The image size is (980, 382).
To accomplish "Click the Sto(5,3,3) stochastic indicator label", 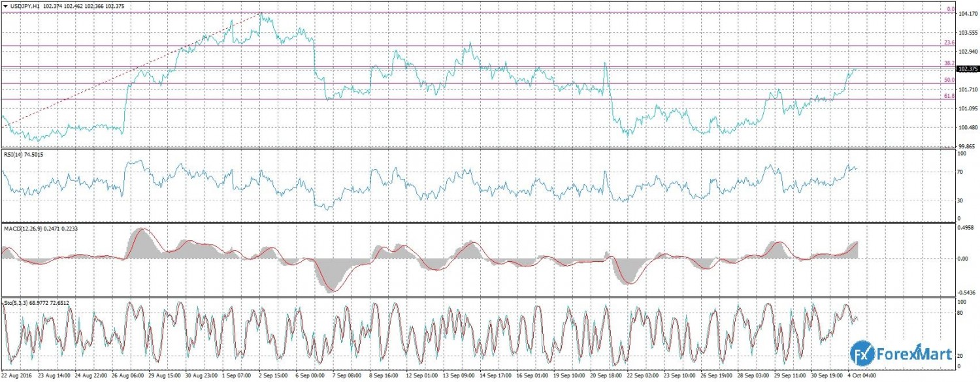I will pyautogui.click(x=17, y=303).
